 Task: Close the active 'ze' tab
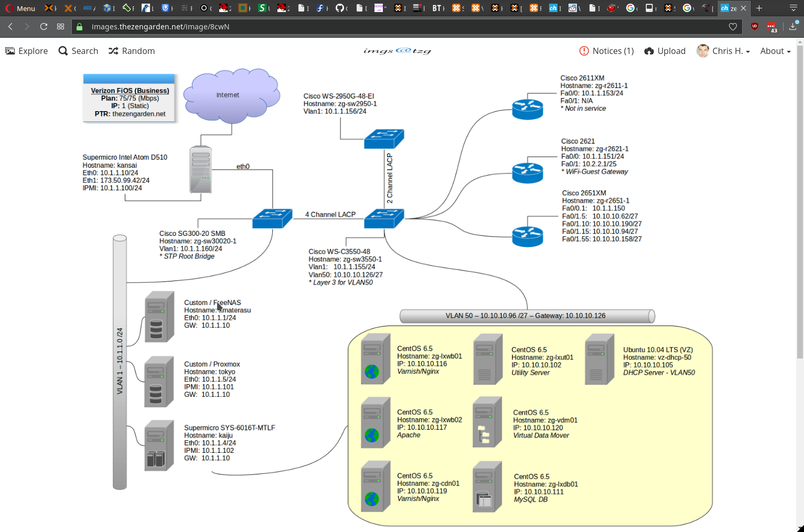(x=743, y=8)
